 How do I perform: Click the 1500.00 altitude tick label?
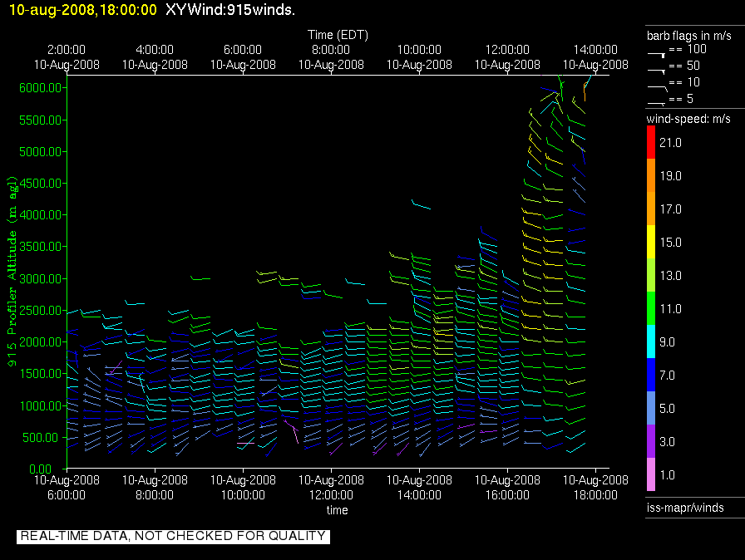pyautogui.click(x=41, y=374)
